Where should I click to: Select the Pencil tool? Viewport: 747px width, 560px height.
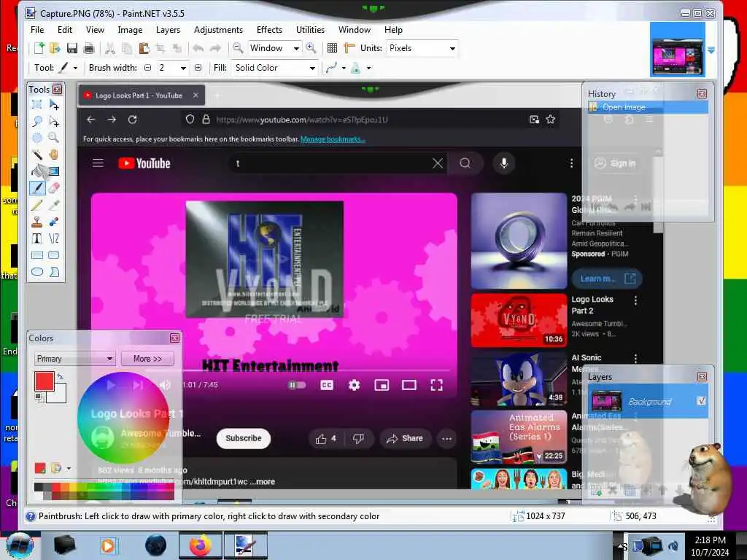(x=36, y=205)
